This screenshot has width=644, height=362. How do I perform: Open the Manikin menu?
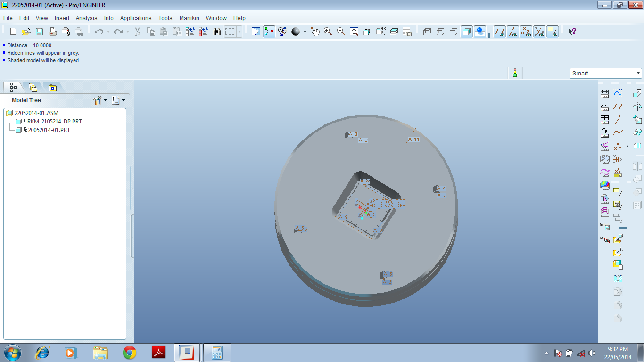[190, 18]
